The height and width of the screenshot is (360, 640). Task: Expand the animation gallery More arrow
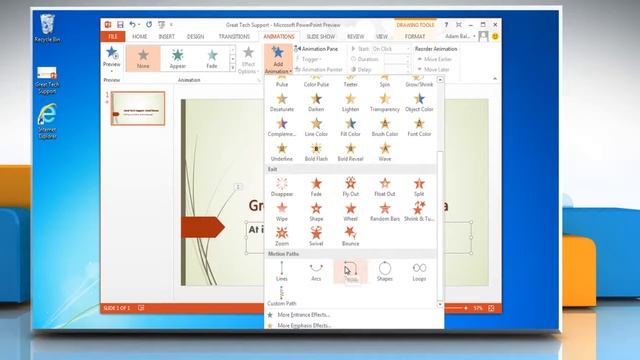233,68
